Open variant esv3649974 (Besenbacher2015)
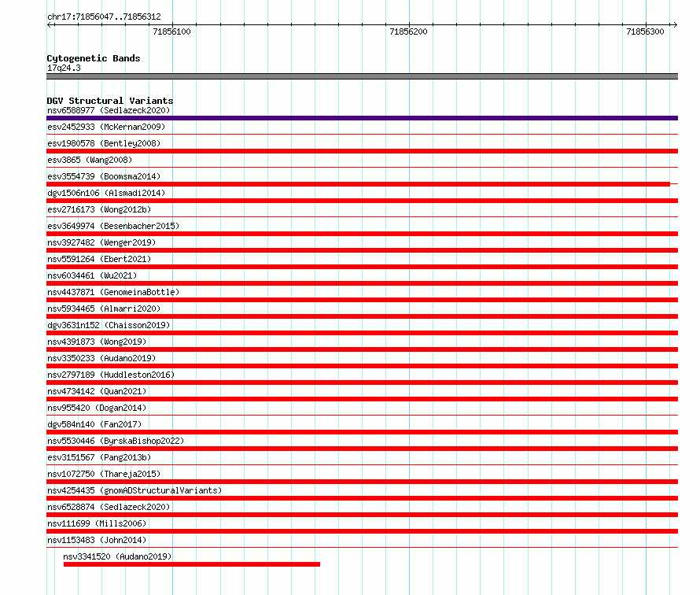Screen dimensions: 700x595 (x=113, y=226)
